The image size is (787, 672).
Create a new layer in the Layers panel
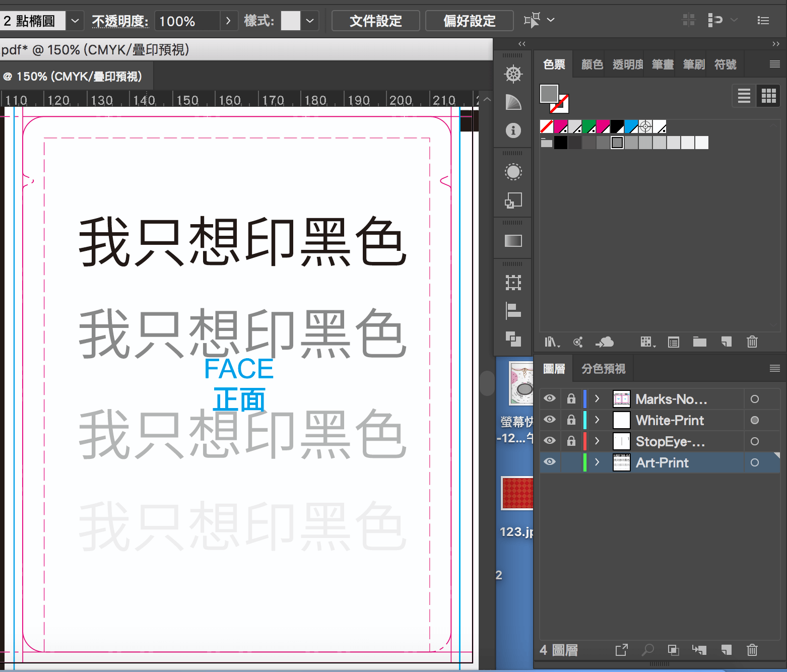point(726,650)
